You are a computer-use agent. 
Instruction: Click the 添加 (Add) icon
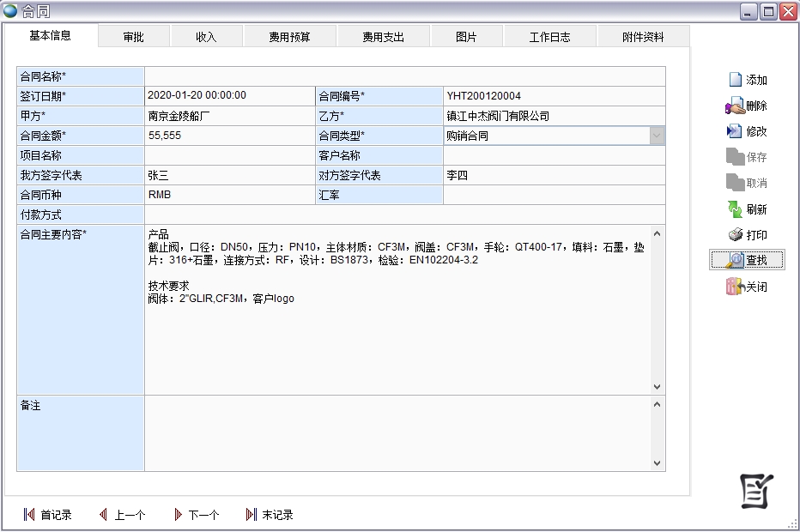pos(736,80)
